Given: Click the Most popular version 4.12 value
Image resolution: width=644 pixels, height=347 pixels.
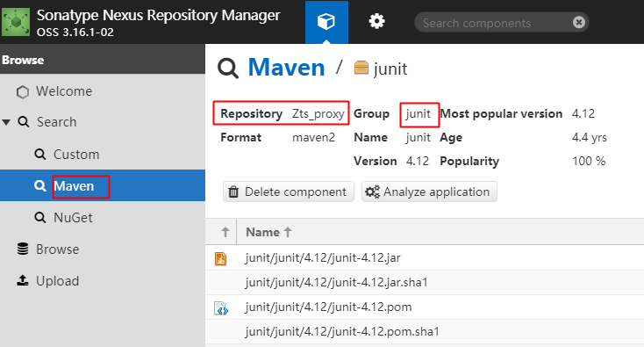Looking at the screenshot, I should (x=583, y=113).
